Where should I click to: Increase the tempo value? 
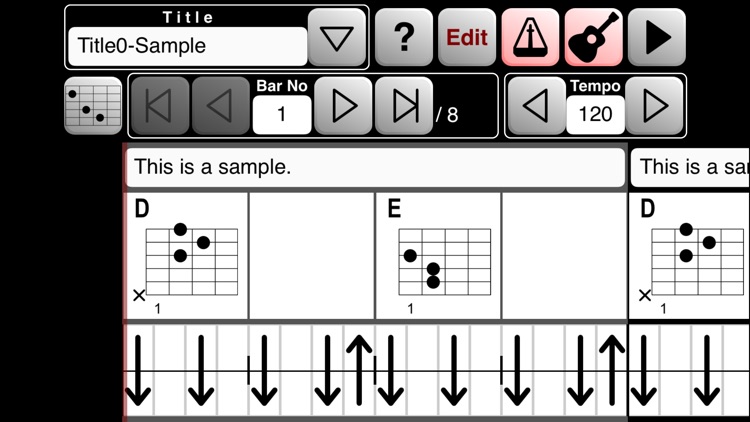coord(655,105)
